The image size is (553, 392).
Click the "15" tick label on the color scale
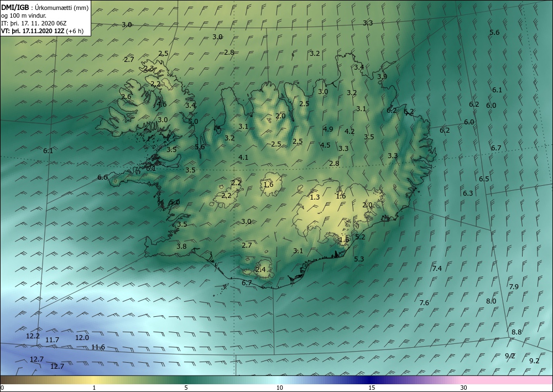pos(372,388)
